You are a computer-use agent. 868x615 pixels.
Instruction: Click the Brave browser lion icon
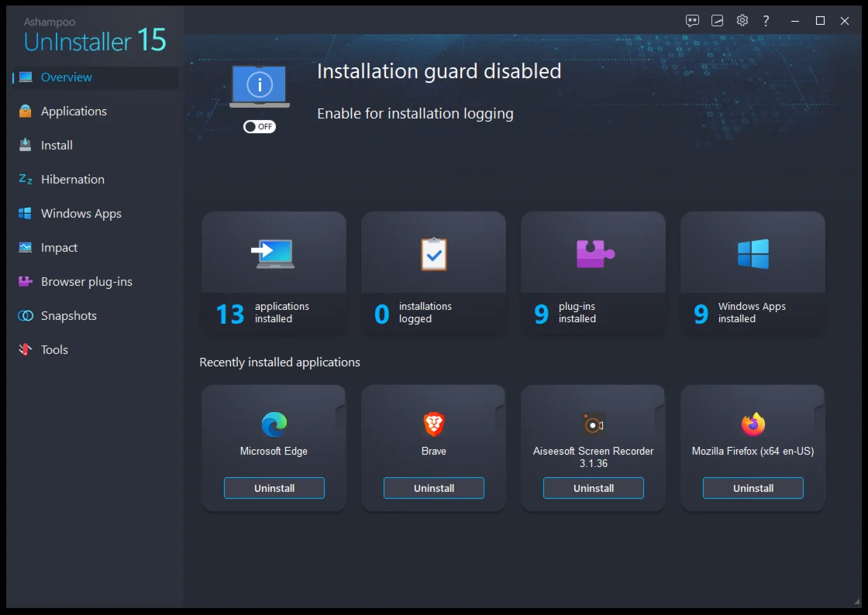(x=433, y=424)
